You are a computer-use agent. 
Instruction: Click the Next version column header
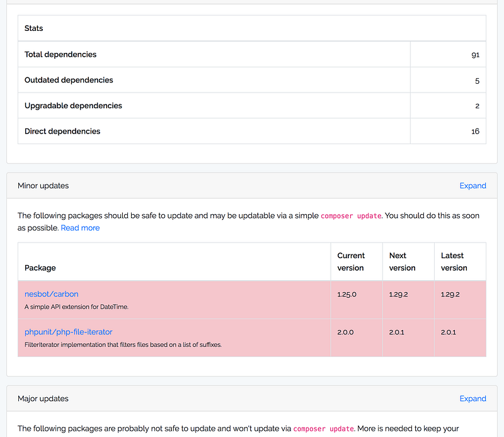[x=402, y=261]
